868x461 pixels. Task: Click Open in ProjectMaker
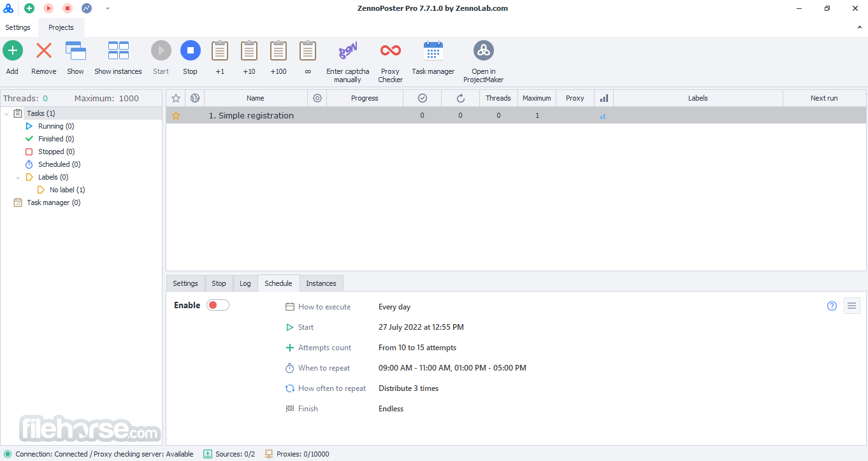point(484,62)
